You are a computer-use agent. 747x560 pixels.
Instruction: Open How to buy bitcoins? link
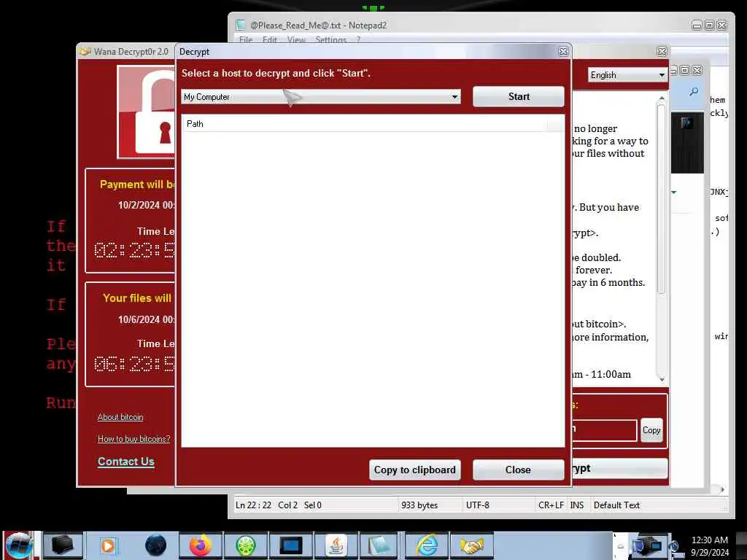click(x=134, y=439)
